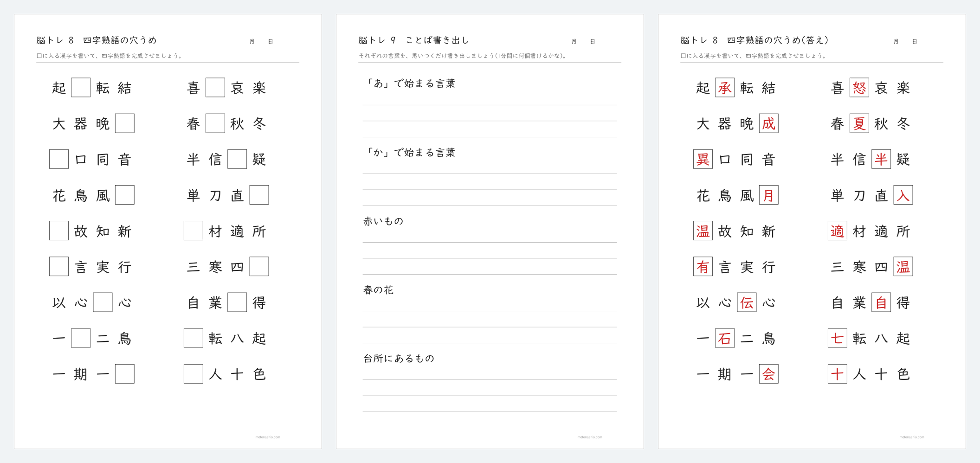Click the red 入 answer after 単刀直
The image size is (980, 463).
coord(903,195)
